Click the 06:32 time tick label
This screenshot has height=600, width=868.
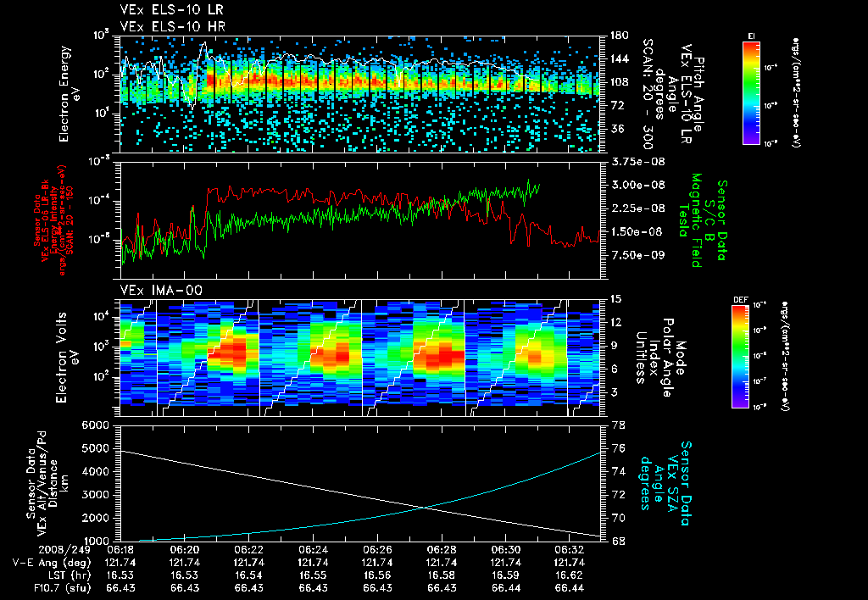[570, 550]
